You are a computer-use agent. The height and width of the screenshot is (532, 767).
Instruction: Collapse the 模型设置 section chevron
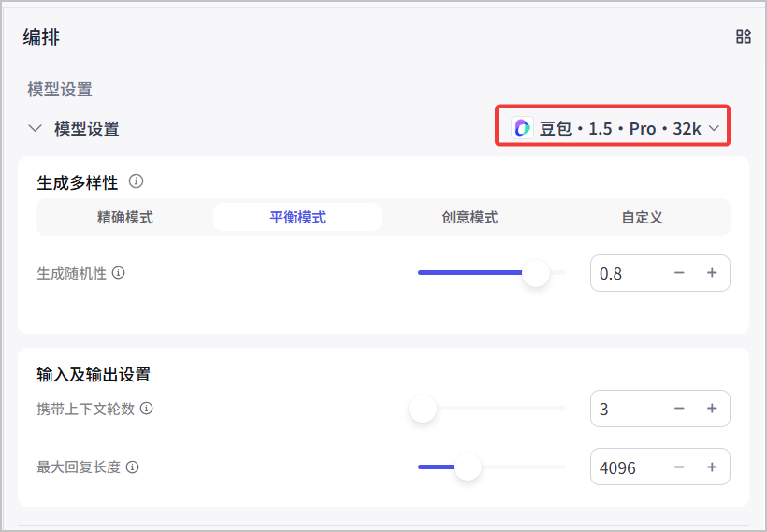pos(35,129)
